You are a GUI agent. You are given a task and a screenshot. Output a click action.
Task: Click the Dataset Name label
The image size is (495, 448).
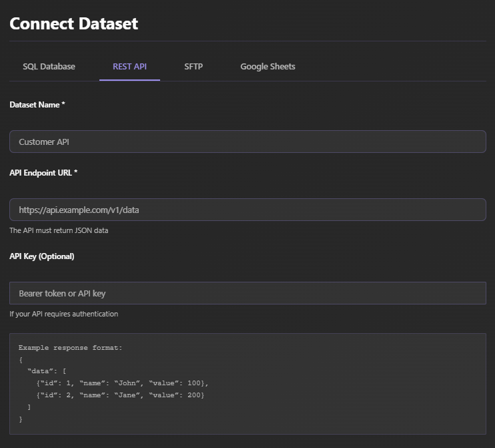click(x=37, y=105)
